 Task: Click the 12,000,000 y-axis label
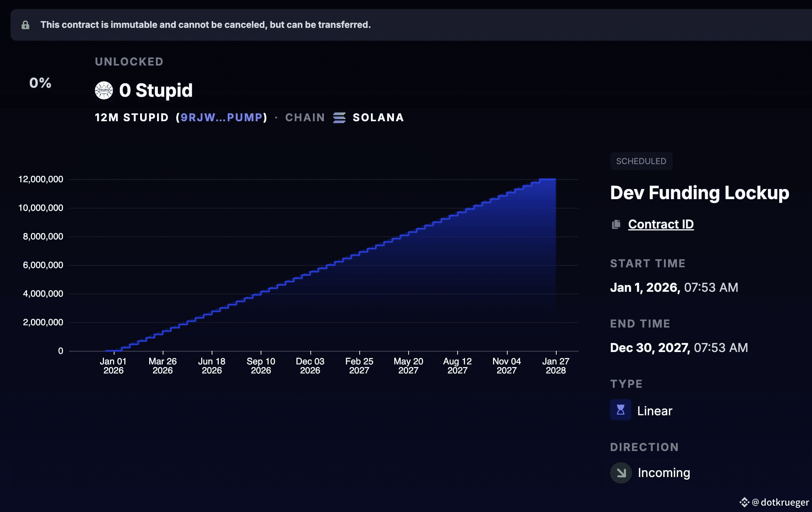[41, 179]
